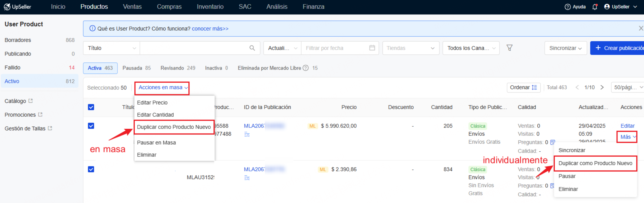Click help icon next to Eliminada por Mercado Libre

click(306, 68)
